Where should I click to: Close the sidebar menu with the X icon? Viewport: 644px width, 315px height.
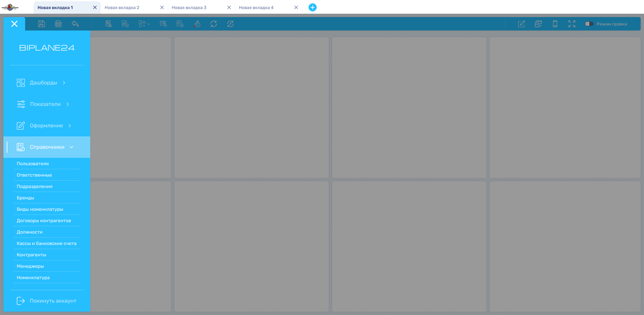[x=14, y=24]
